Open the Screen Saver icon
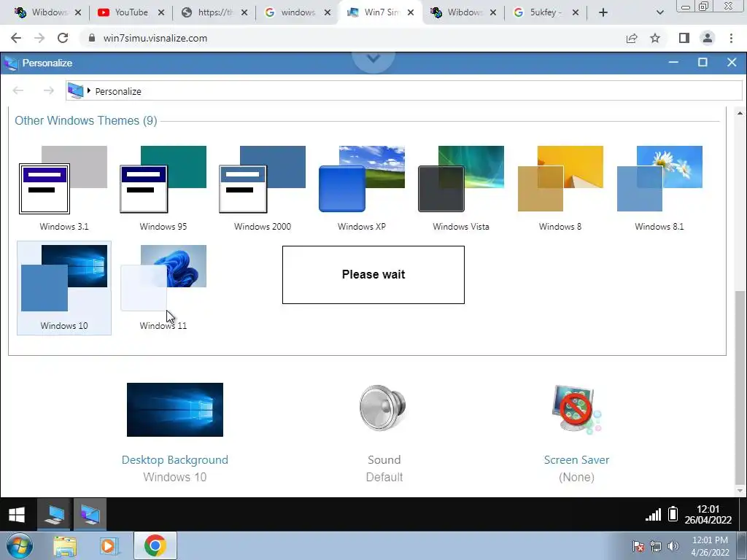Screen dimensions: 747x560 576,409
